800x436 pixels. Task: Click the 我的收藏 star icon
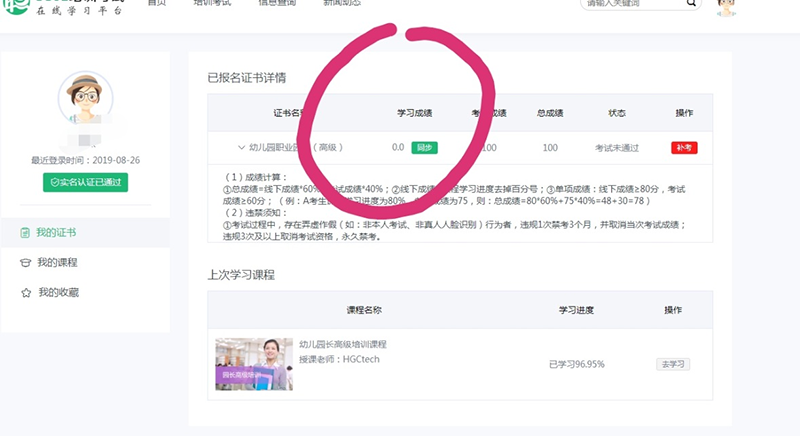25,293
